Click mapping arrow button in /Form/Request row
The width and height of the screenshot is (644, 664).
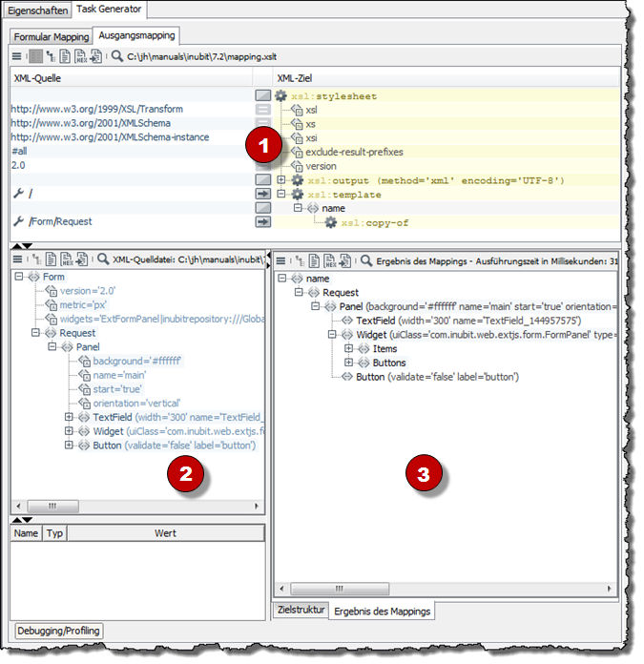[x=263, y=221]
